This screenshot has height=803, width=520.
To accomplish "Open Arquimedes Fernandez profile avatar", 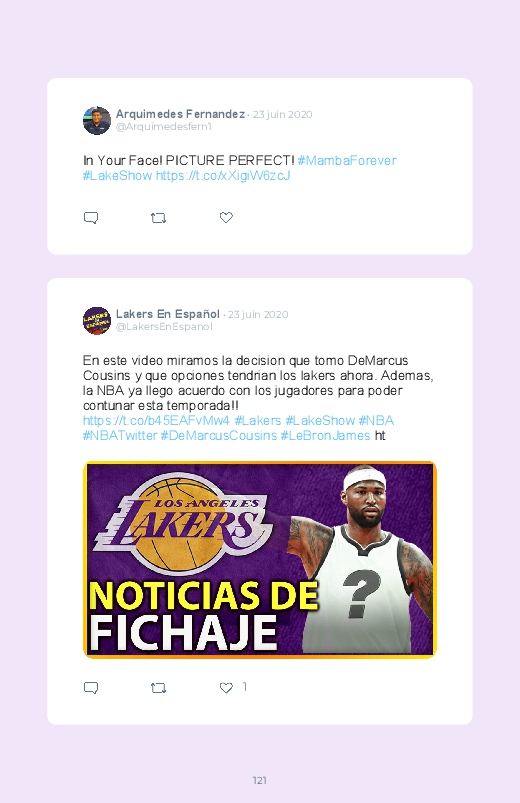I will [97, 120].
